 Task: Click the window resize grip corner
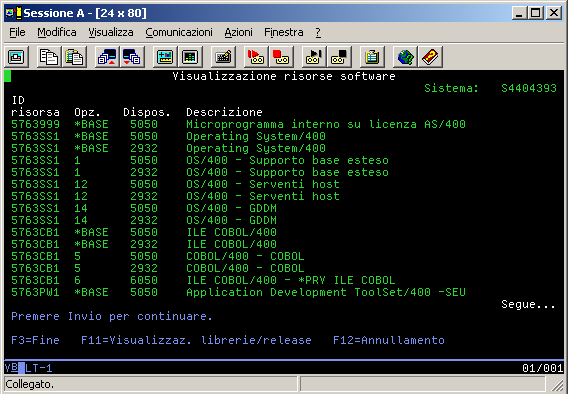pyautogui.click(x=557, y=385)
